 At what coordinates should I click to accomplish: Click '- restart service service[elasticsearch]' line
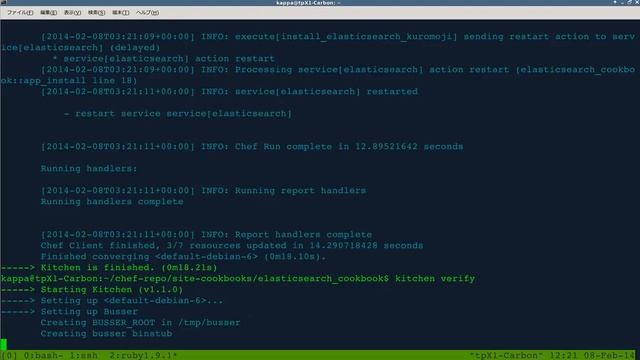(178, 114)
